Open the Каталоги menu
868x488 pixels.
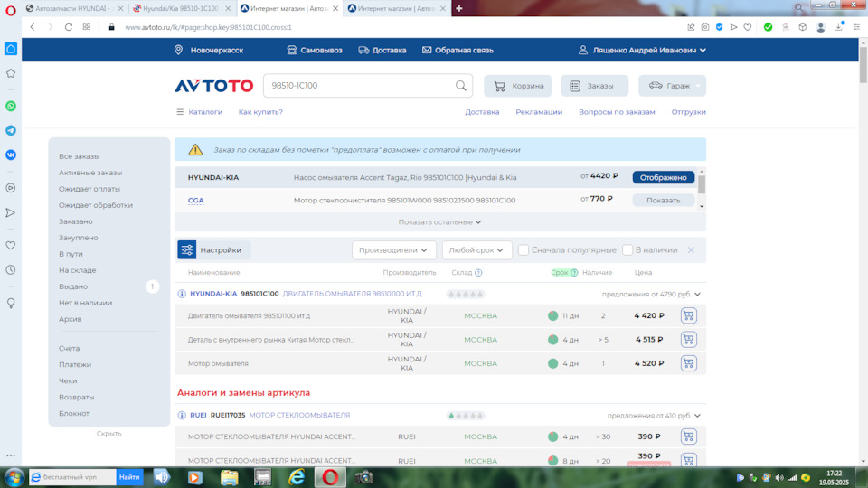pos(199,112)
